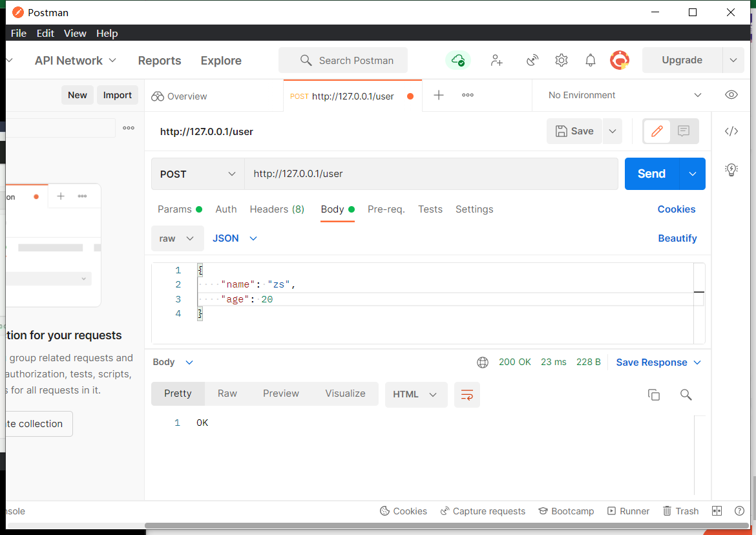Viewport: 756px width, 535px height.
Task: Click the Import button
Action: click(117, 95)
